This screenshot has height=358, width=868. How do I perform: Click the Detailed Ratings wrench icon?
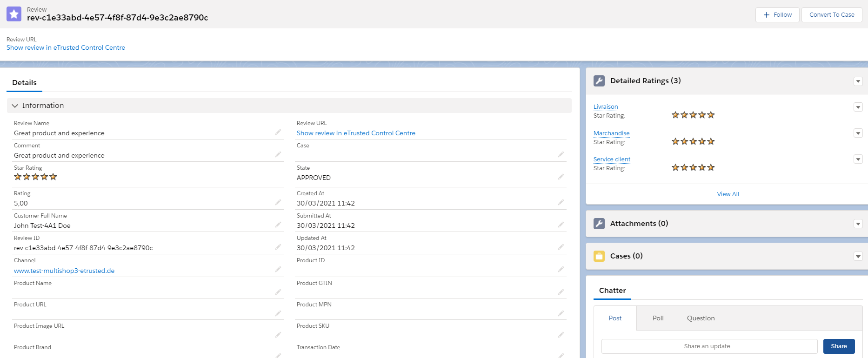(599, 81)
